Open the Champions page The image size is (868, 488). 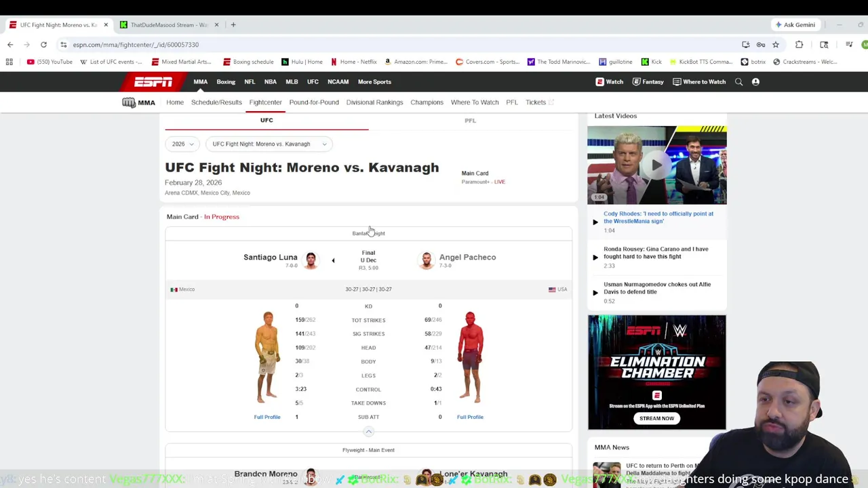point(427,102)
